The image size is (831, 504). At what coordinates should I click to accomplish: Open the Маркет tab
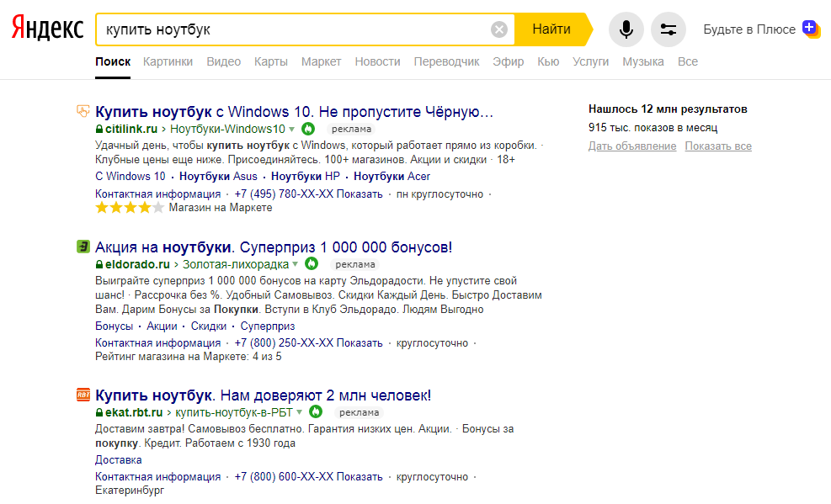click(321, 61)
